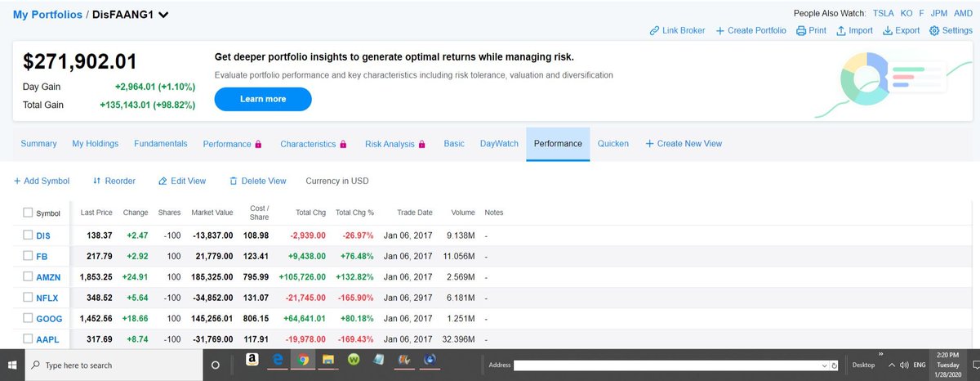Go to the DayWatch tab

point(499,144)
